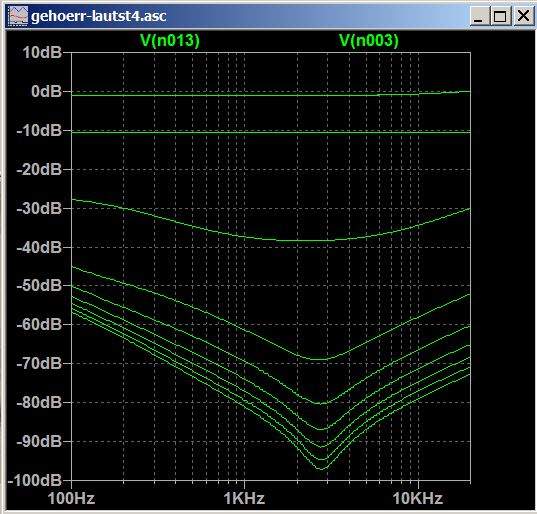Image resolution: width=537 pixels, height=514 pixels.
Task: Click the 10dB vertical axis label
Action: point(42,53)
